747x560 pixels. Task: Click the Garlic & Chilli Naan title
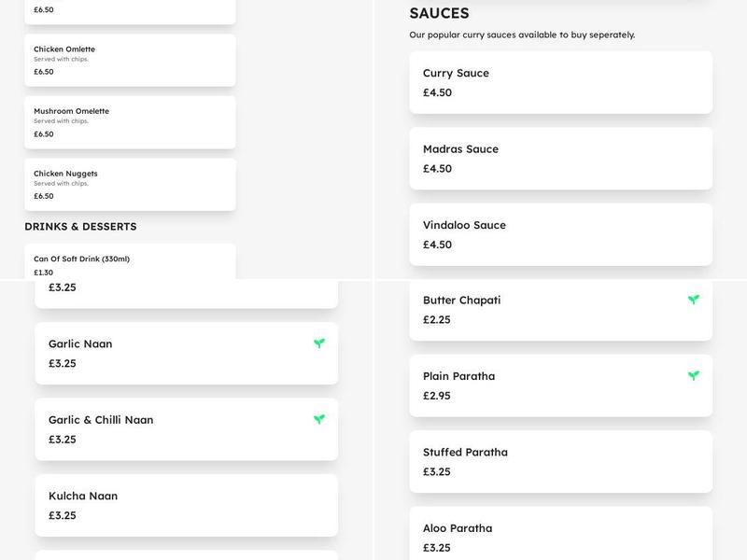point(101,420)
